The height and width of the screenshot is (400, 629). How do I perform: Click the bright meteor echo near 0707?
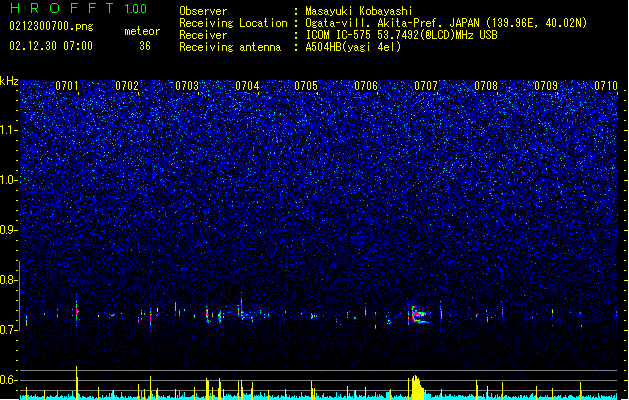(419, 315)
